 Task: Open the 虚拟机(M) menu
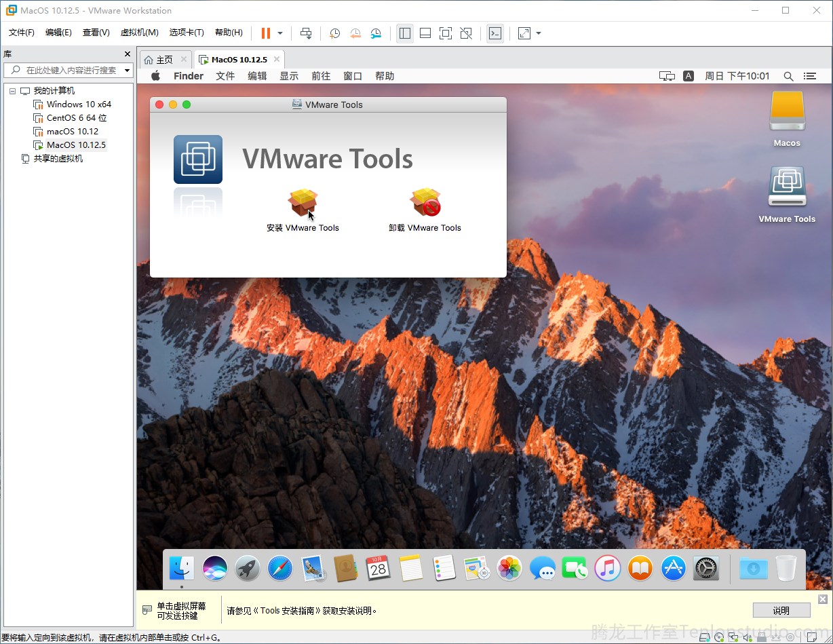(x=139, y=33)
